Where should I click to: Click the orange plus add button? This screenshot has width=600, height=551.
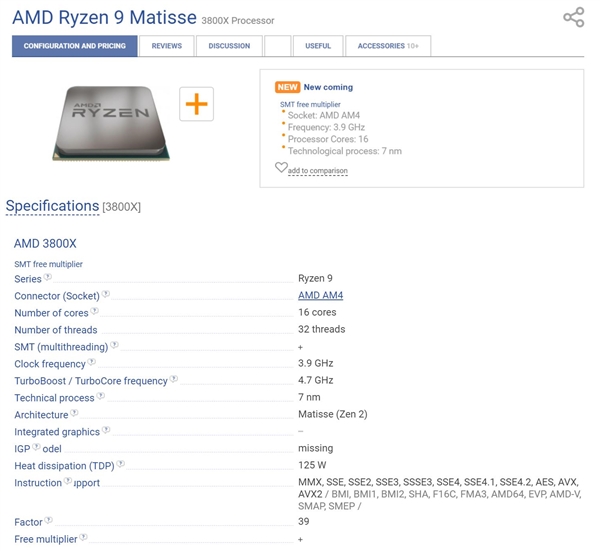196,104
